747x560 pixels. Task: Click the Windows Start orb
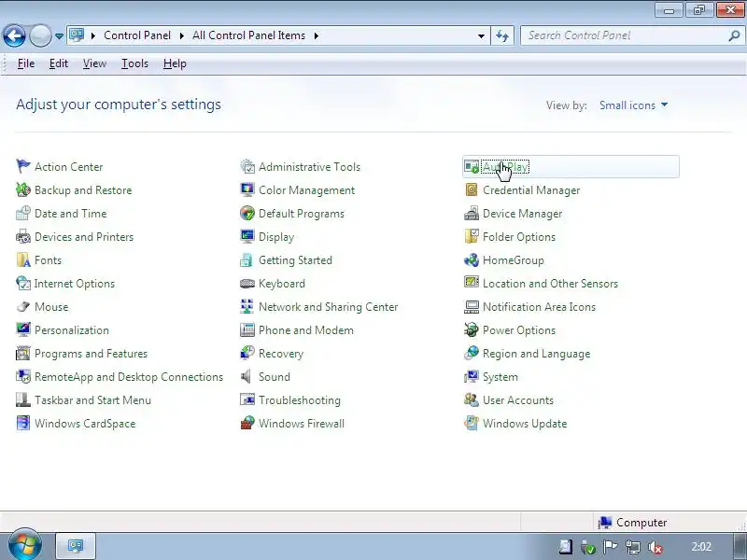[25, 545]
